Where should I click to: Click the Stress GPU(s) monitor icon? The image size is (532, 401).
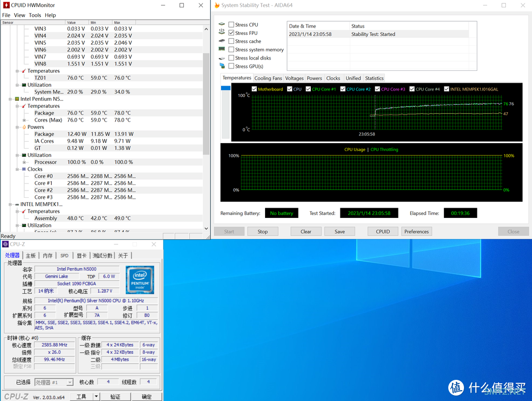point(222,66)
